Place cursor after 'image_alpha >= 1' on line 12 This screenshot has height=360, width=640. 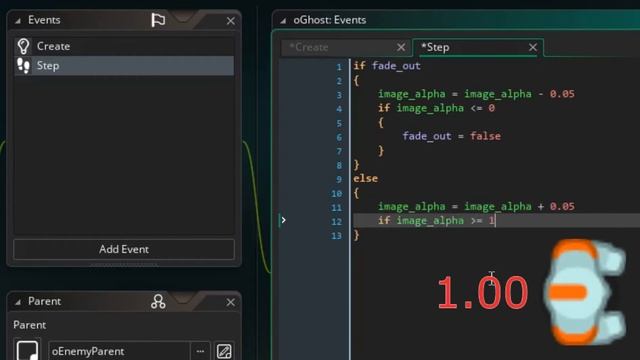[x=496, y=221]
